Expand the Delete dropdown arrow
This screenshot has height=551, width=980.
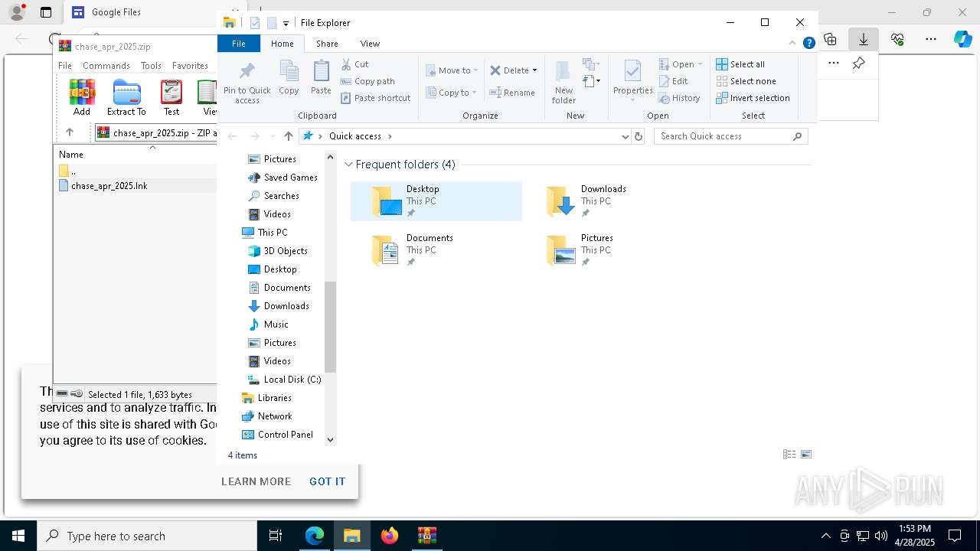tap(534, 70)
